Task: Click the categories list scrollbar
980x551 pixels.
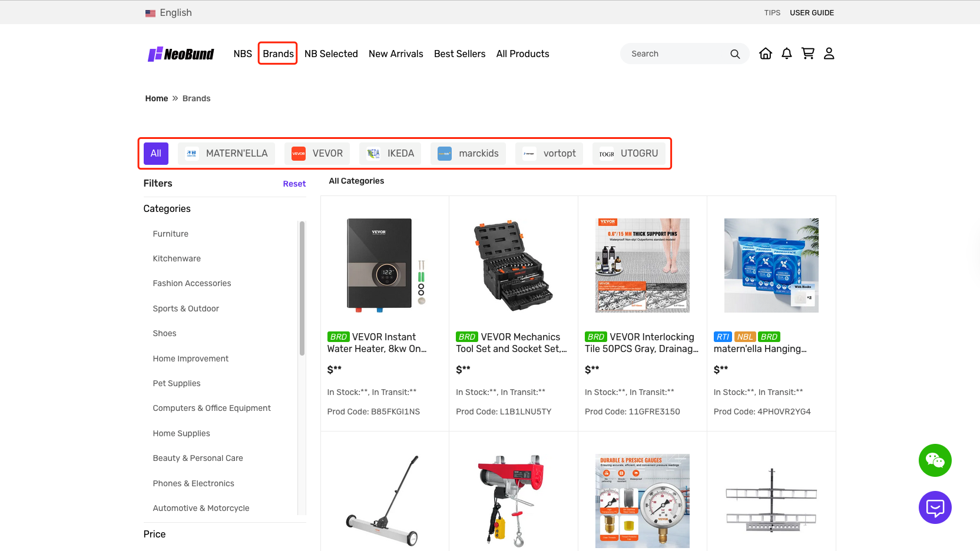Action: (x=302, y=288)
